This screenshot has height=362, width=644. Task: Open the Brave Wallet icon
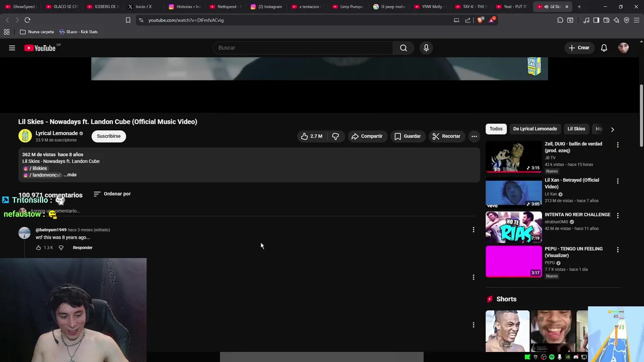coord(606,20)
